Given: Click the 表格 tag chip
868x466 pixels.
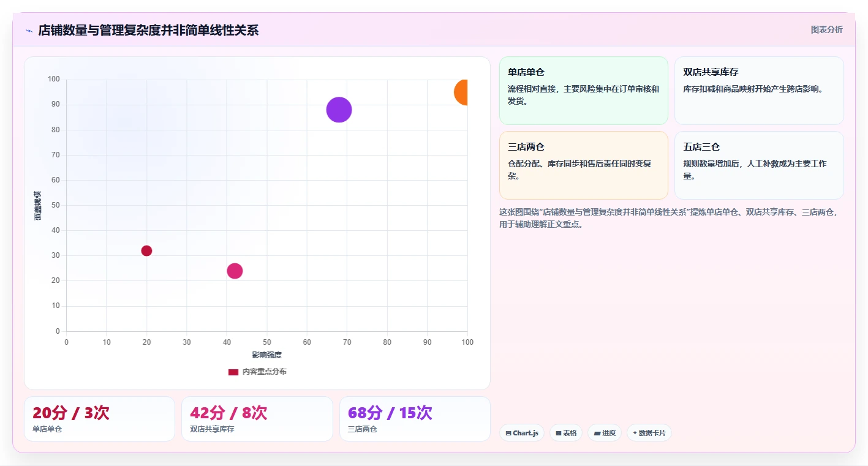Looking at the screenshot, I should (x=566, y=433).
